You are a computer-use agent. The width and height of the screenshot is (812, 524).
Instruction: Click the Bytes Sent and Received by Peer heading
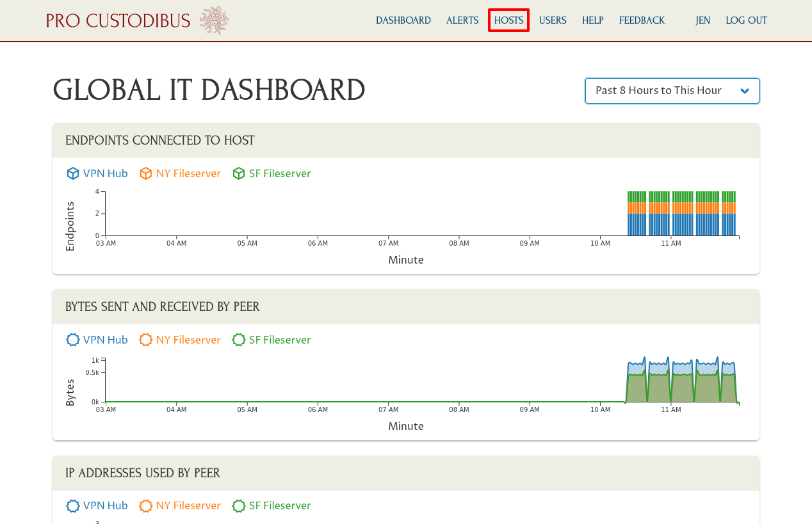163,307
